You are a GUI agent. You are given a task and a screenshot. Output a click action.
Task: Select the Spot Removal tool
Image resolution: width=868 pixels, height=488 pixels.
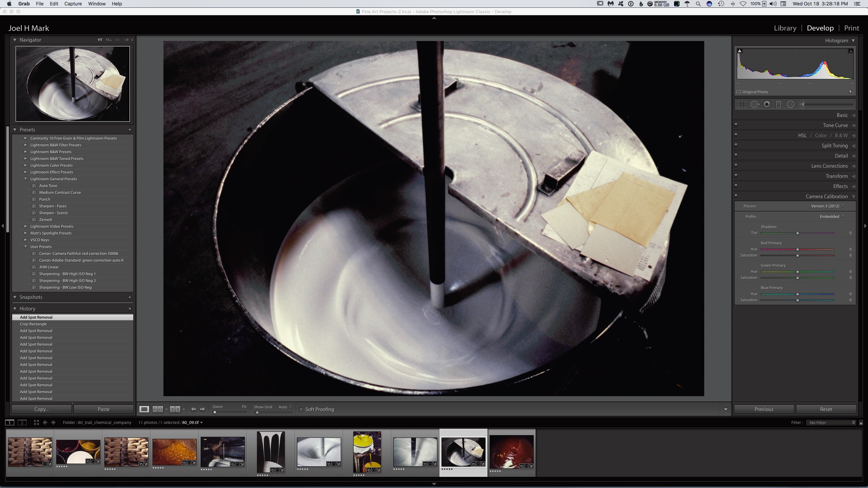pos(755,104)
